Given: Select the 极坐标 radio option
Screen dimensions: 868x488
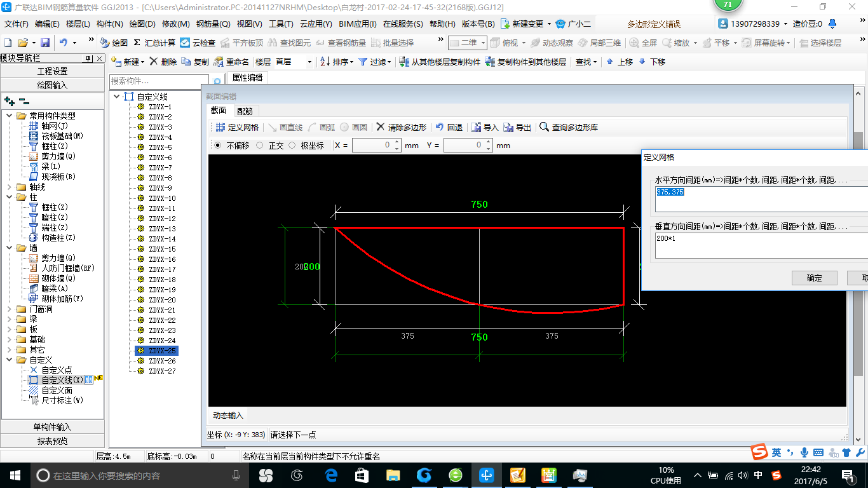Looking at the screenshot, I should click(292, 146).
